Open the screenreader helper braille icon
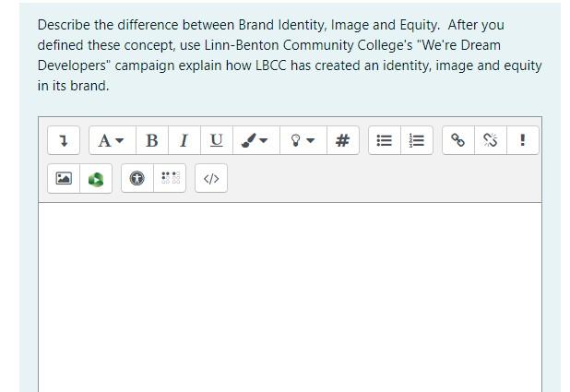This screenshot has width=570, height=392. 170,178
